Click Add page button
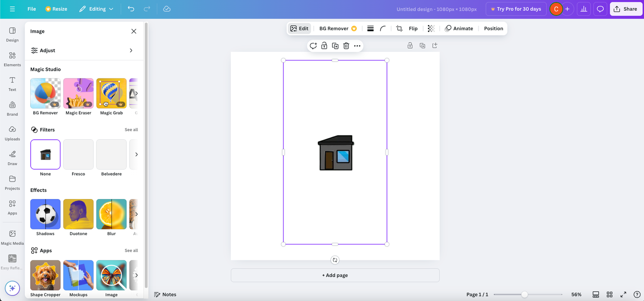This screenshot has height=301, width=644. (x=335, y=275)
